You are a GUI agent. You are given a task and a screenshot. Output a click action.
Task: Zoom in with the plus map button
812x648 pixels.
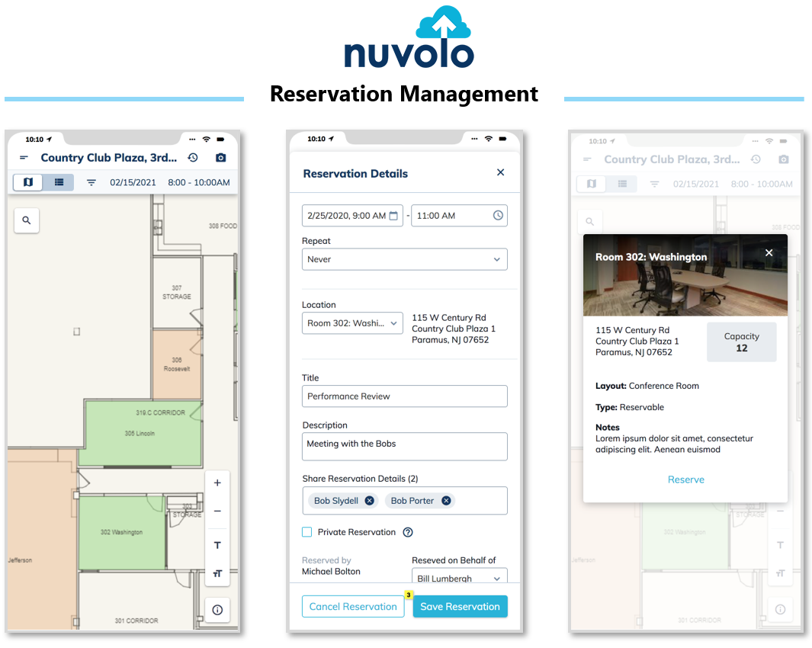217,483
